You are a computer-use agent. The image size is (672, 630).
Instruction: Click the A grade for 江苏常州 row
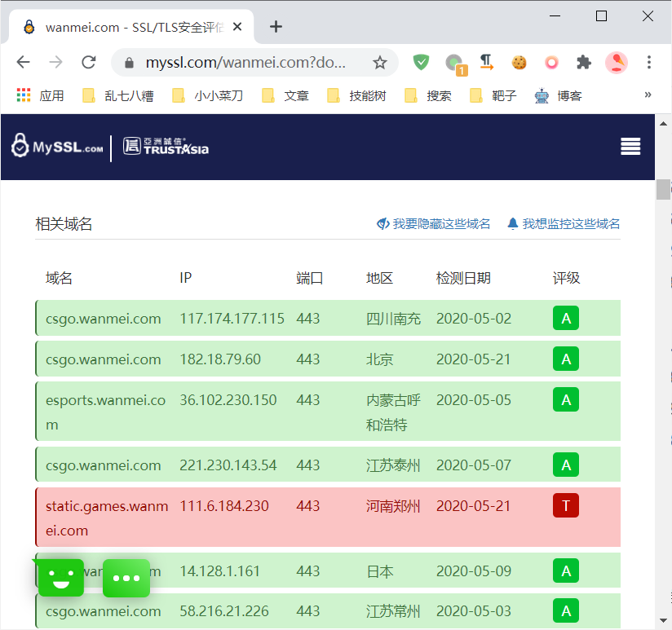(566, 610)
